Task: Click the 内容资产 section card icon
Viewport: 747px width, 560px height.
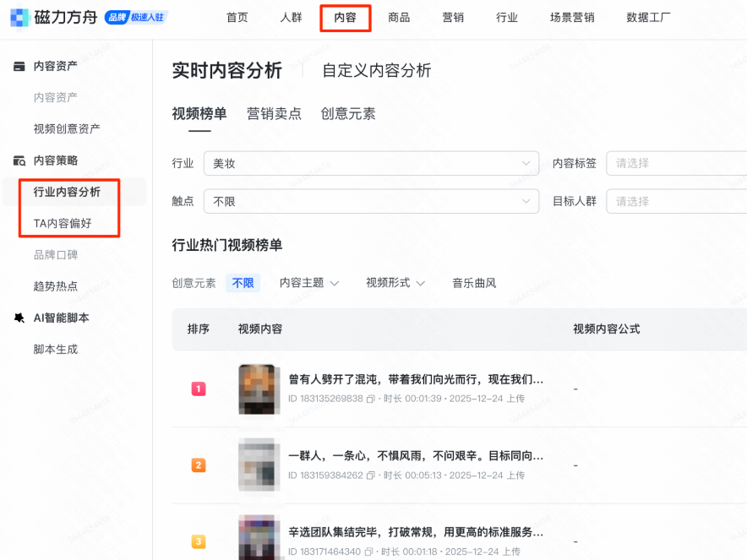Action: coord(19,66)
